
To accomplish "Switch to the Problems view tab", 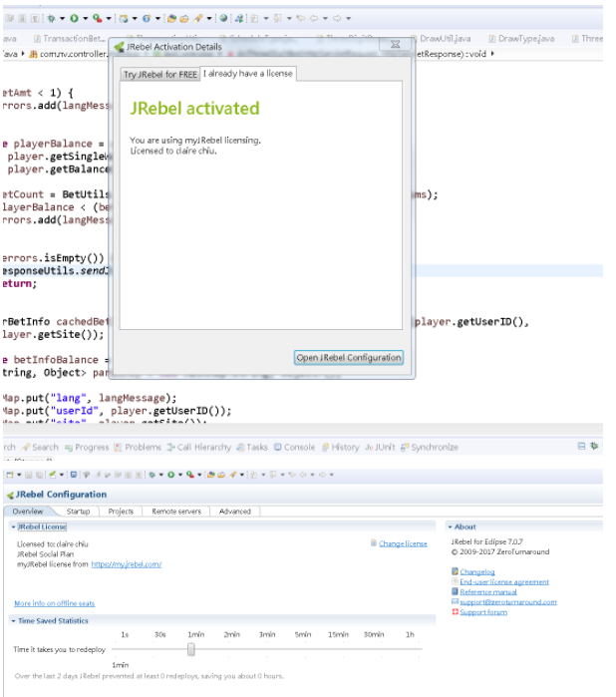I will pos(138,447).
